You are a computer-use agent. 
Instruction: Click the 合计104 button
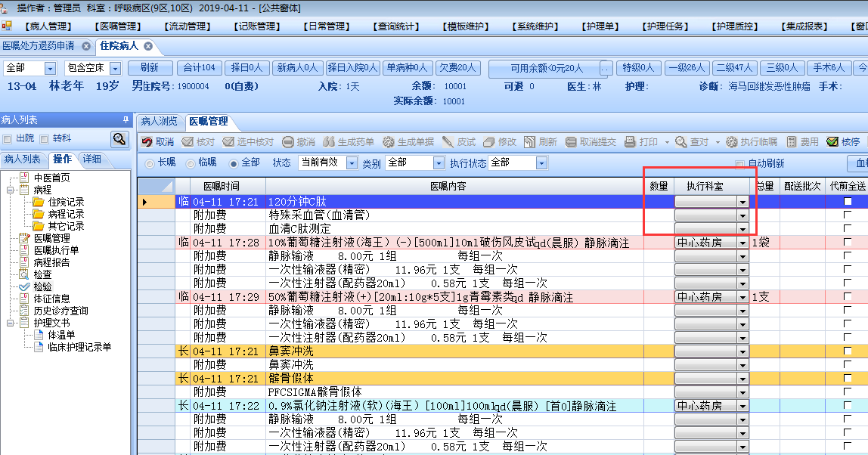tap(200, 67)
